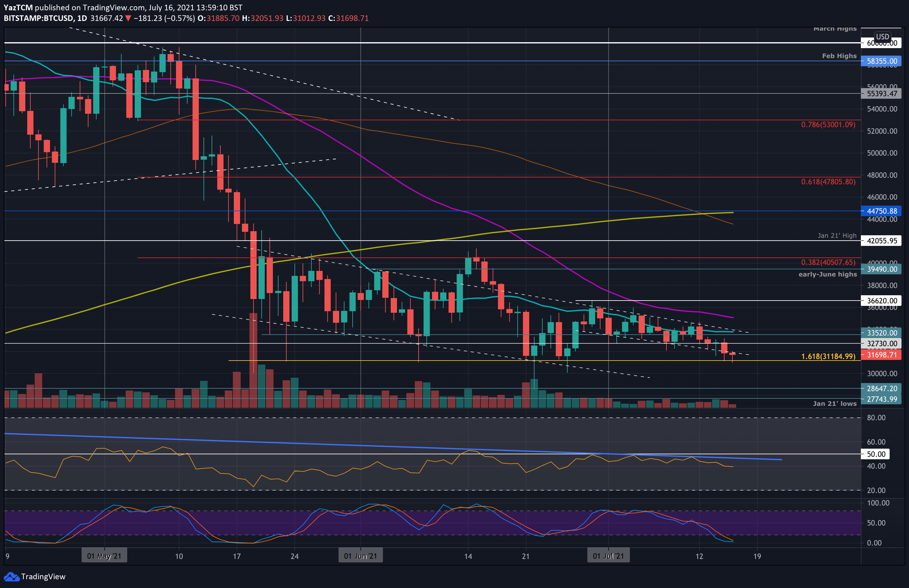Click the BITSTAMP:BTCUSD symbol title

(x=39, y=18)
